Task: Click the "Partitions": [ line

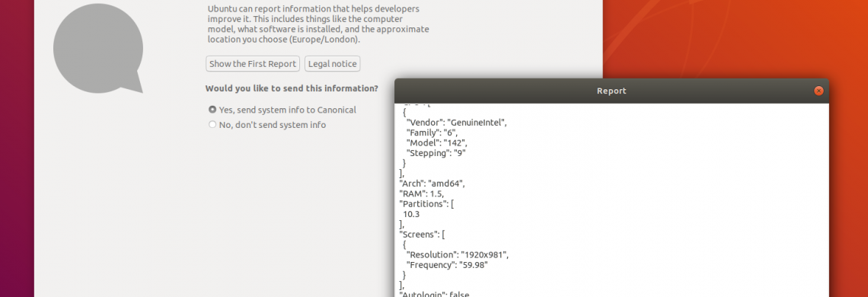Action: pyautogui.click(x=426, y=204)
